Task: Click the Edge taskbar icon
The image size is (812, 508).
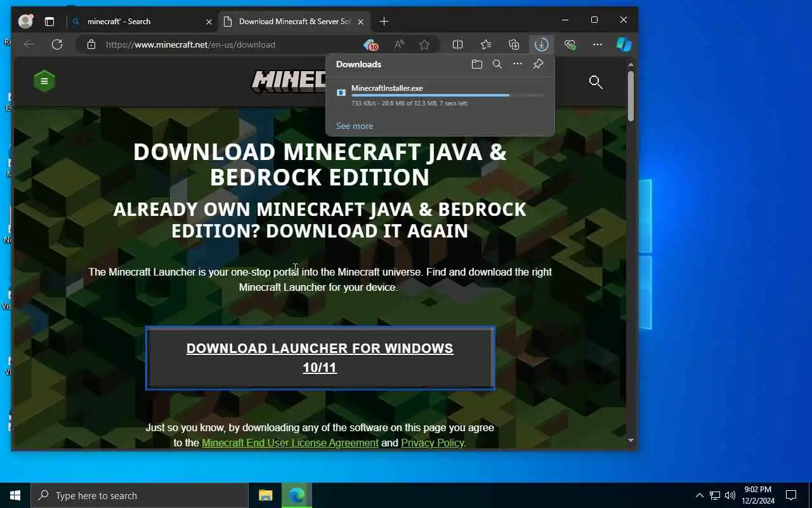Action: (x=296, y=495)
